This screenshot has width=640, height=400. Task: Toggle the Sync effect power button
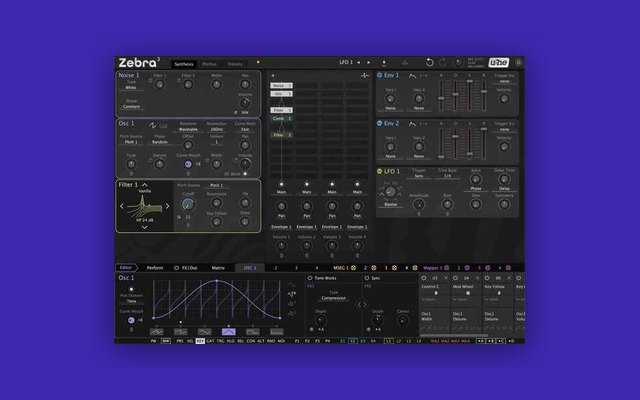pyautogui.click(x=367, y=278)
